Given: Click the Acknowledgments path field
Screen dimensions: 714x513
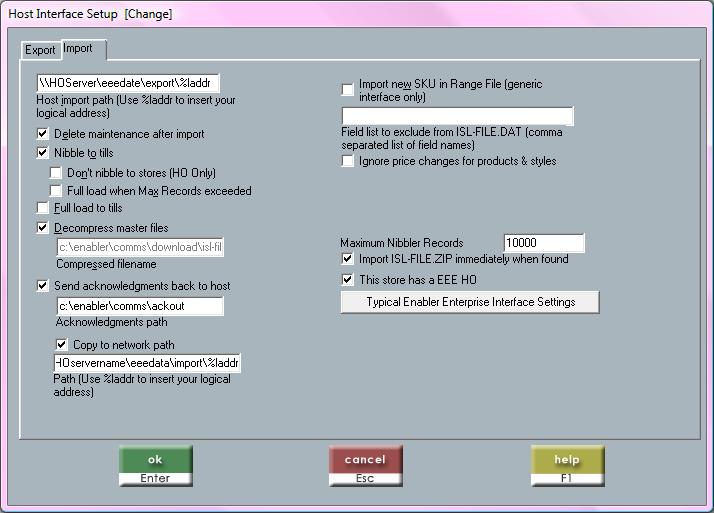Looking at the screenshot, I should coord(140,306).
